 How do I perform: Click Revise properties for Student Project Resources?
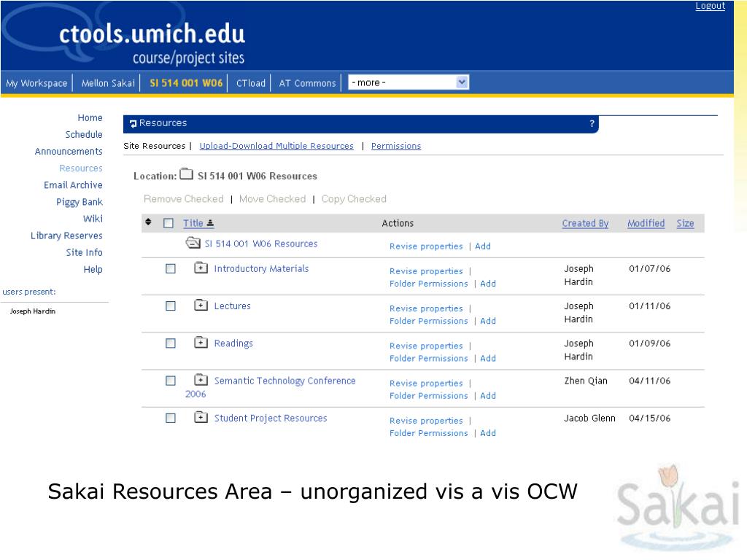pos(426,421)
